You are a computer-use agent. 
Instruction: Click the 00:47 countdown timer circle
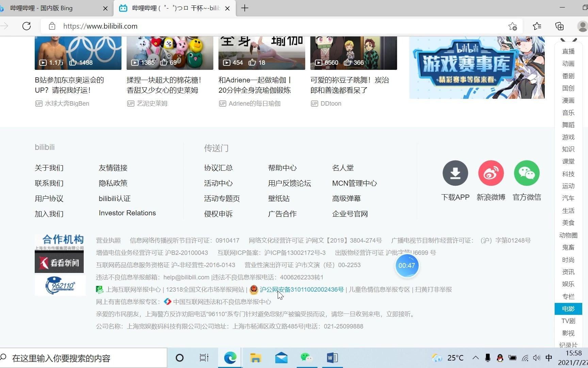click(407, 265)
